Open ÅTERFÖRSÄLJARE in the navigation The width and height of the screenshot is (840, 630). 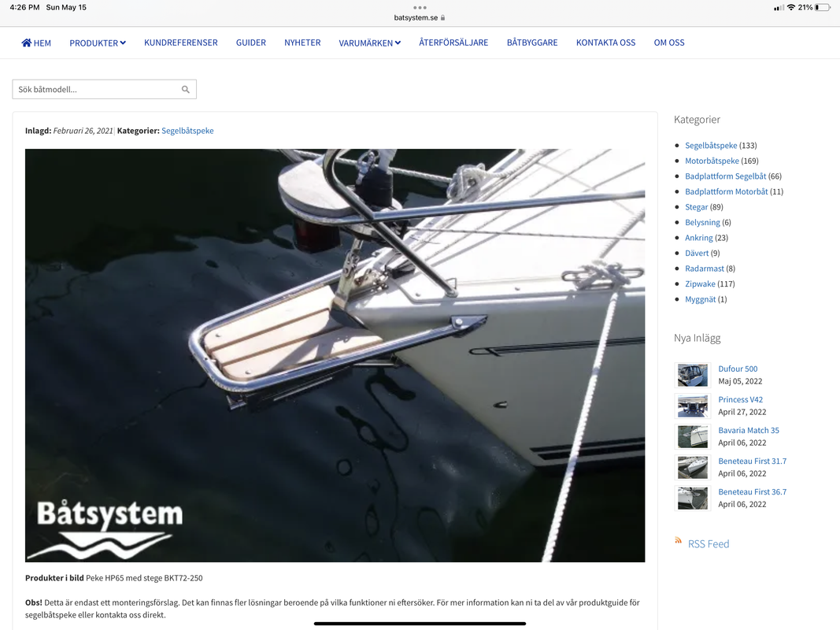pyautogui.click(x=453, y=43)
